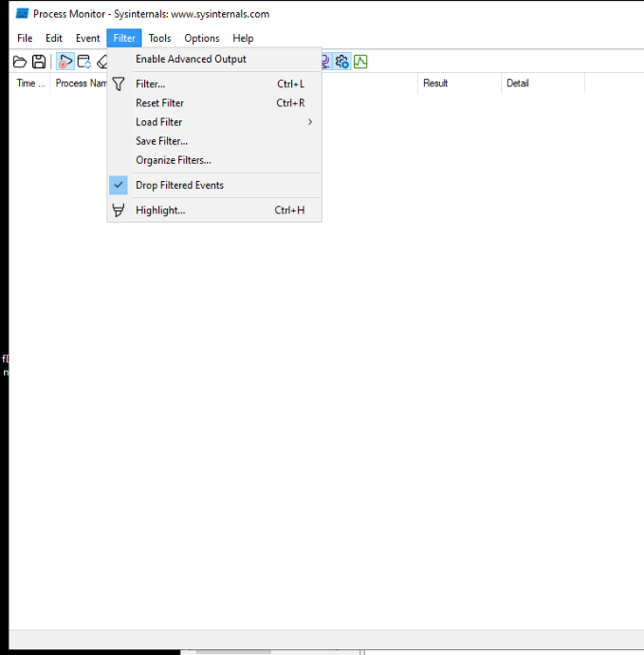The height and width of the screenshot is (655, 644).
Task: Toggle the Capture events toolbar button
Action: pyautogui.click(x=64, y=62)
